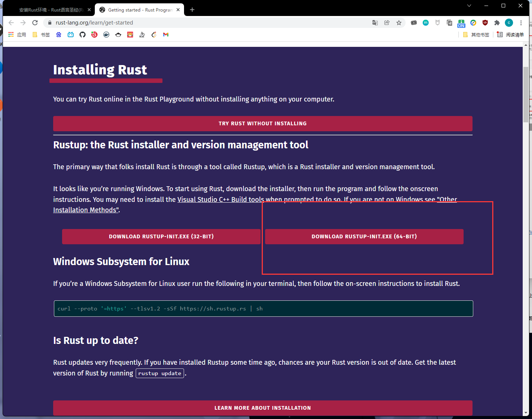Open the share page icon
The image size is (532, 419).
[x=387, y=23]
